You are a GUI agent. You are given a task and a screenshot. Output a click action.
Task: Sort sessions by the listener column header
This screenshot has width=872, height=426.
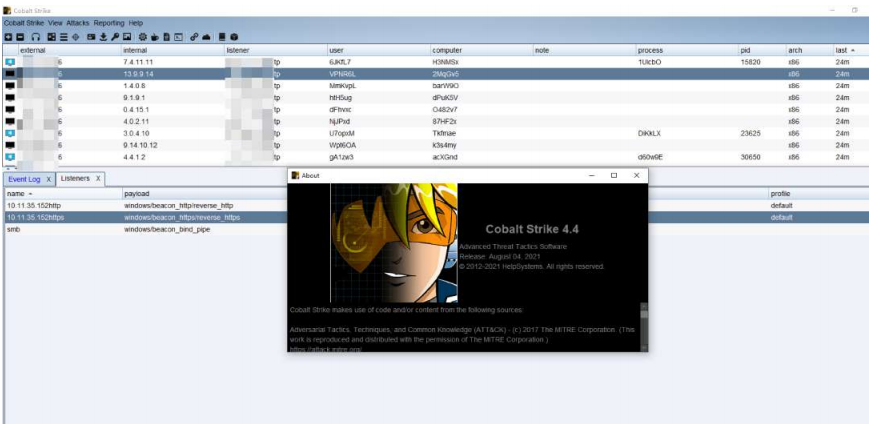point(275,50)
